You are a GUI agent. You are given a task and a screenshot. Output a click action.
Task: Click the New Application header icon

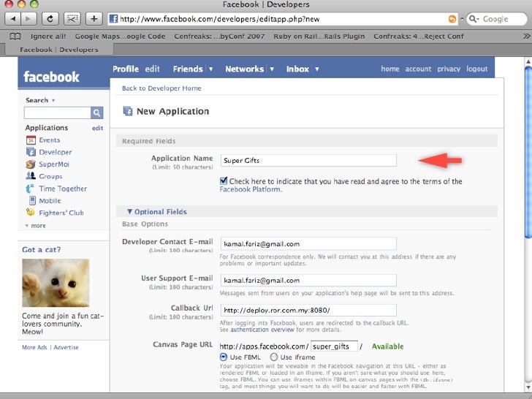(128, 111)
